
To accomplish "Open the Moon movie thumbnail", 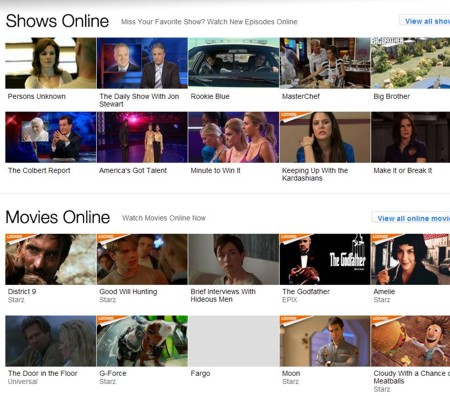I will coord(325,341).
